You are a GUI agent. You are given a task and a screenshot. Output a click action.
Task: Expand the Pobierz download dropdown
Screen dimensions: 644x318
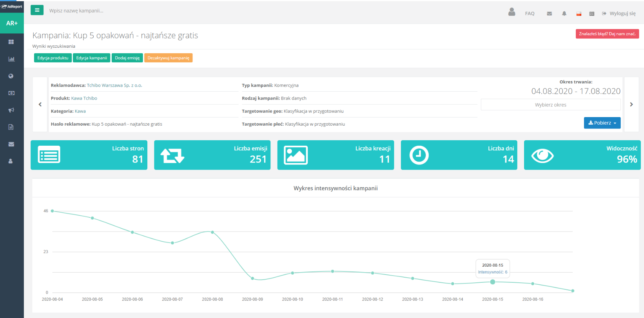click(602, 123)
